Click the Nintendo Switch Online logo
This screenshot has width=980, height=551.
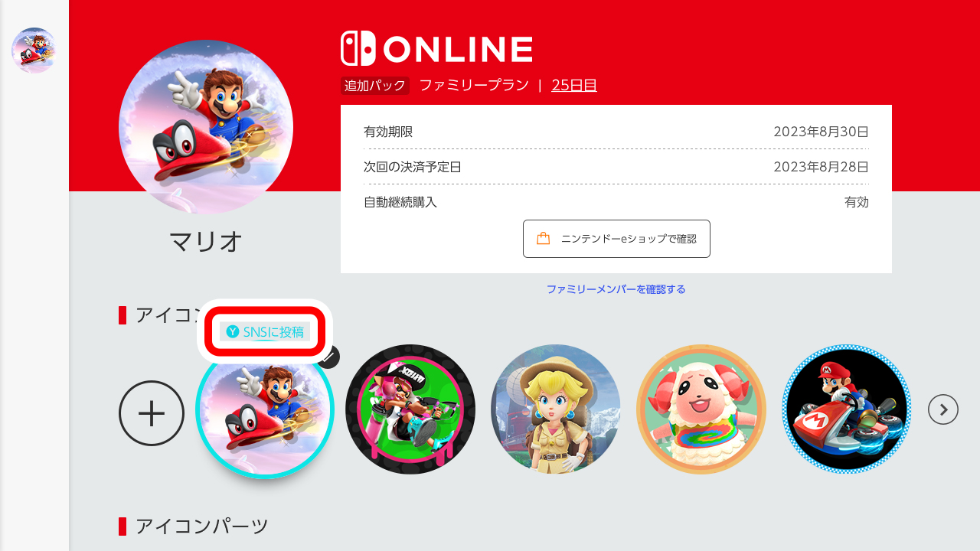tap(436, 48)
